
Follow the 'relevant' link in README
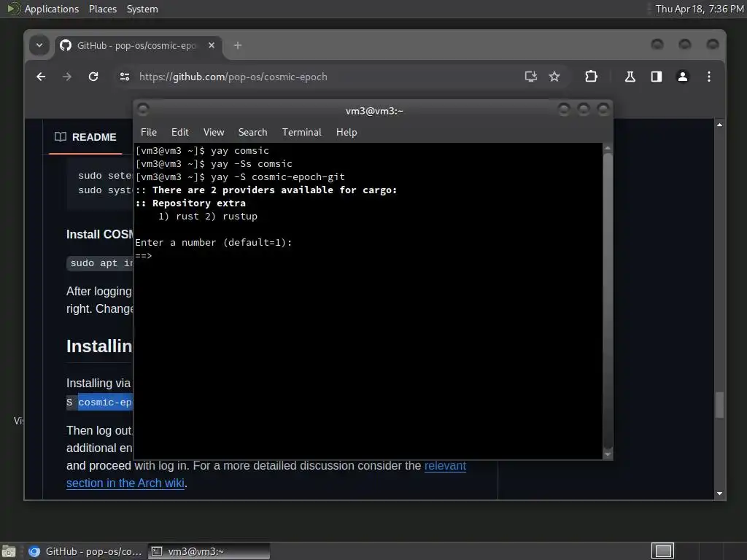pos(445,465)
